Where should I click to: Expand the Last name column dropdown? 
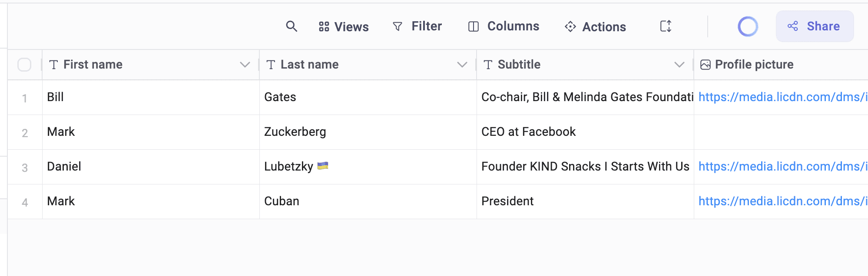tap(462, 65)
